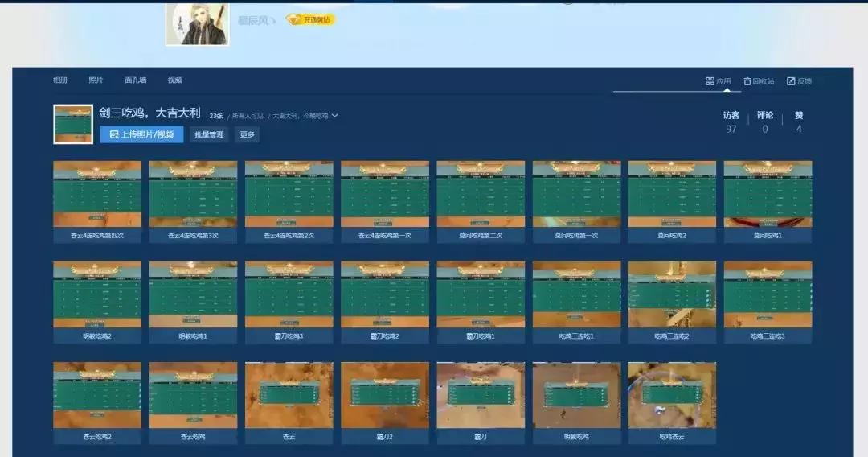Click the user avatar picture

[x=192, y=23]
